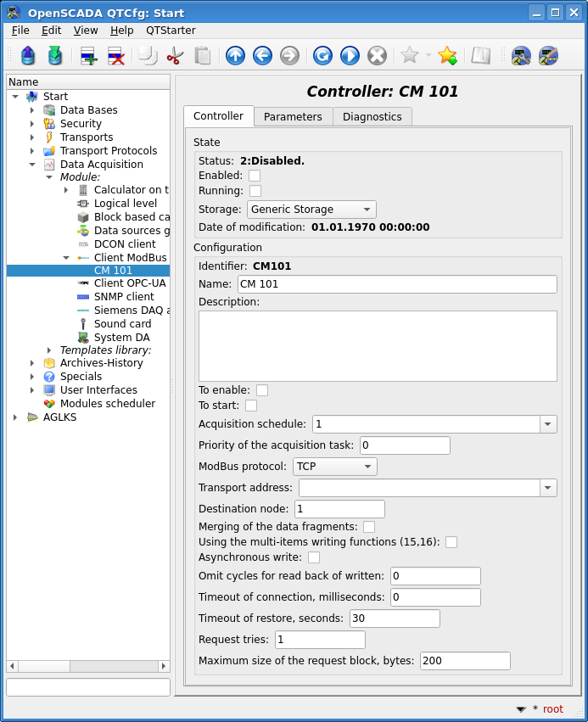
Task: Click the Destination node field
Action: (x=339, y=509)
